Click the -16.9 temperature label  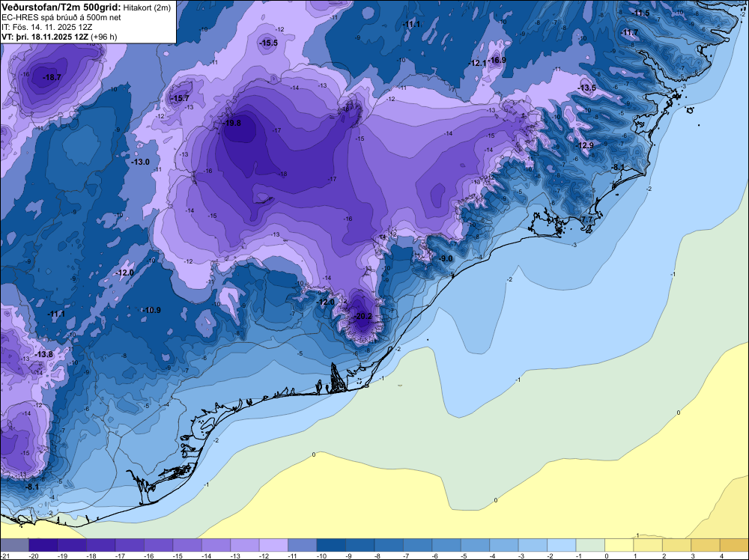point(497,60)
